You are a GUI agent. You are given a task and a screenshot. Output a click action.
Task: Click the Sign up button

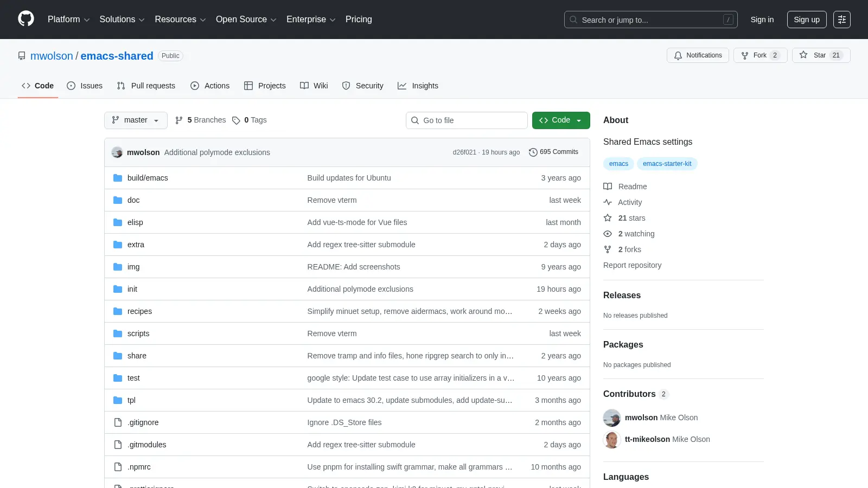(807, 20)
